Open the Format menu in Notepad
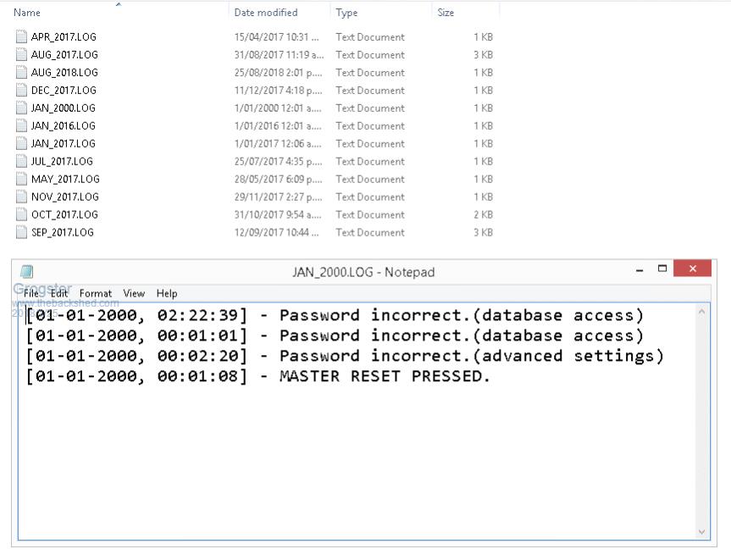The width and height of the screenshot is (731, 560). click(x=96, y=293)
